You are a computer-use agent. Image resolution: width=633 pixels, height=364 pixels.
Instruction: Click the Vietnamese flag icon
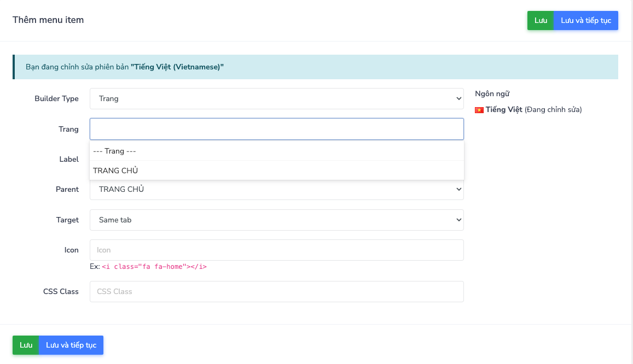coord(479,110)
